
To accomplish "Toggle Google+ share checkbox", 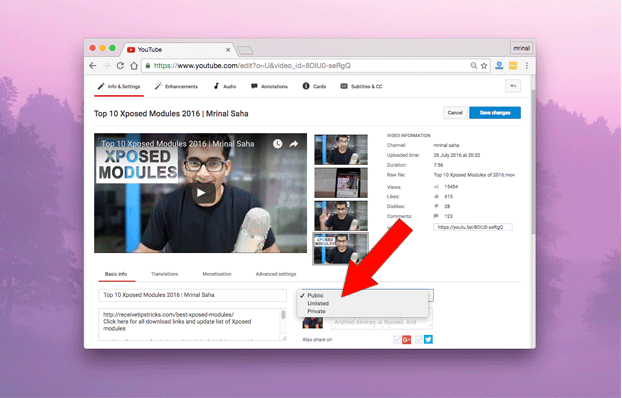I will [397, 339].
